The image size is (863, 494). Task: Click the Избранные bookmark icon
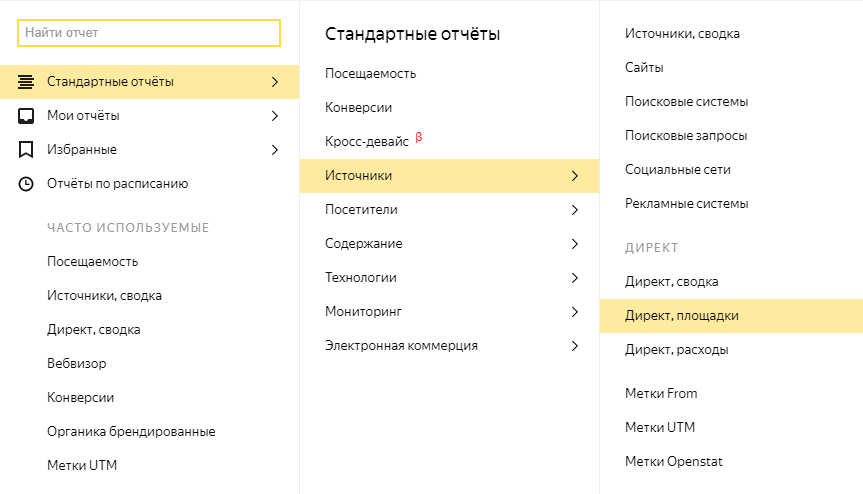click(26, 150)
